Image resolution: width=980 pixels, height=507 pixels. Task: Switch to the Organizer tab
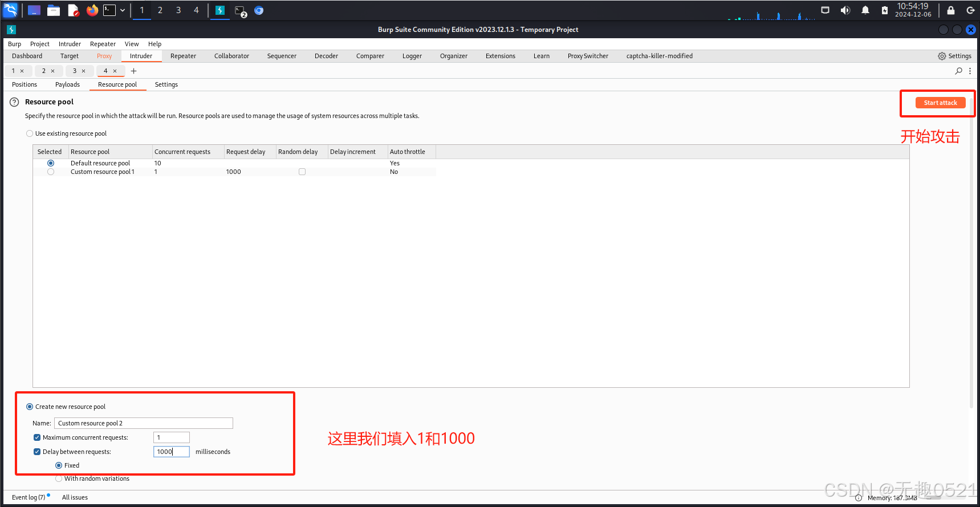(x=454, y=56)
